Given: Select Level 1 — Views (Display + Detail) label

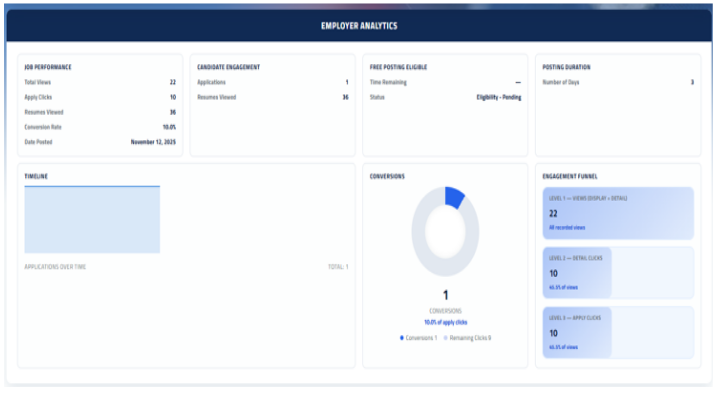Looking at the screenshot, I should pos(588,198).
